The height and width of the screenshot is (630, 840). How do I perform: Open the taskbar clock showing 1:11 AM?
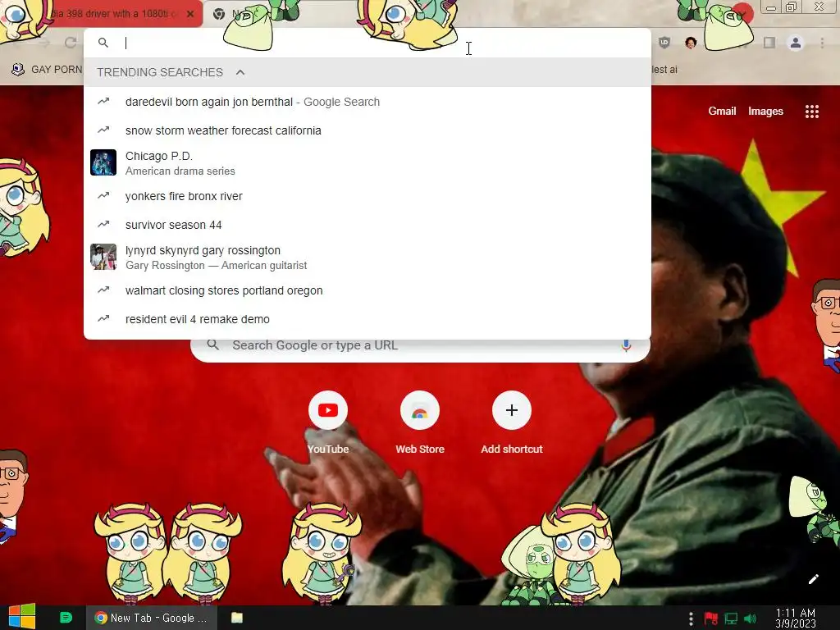coord(796,619)
